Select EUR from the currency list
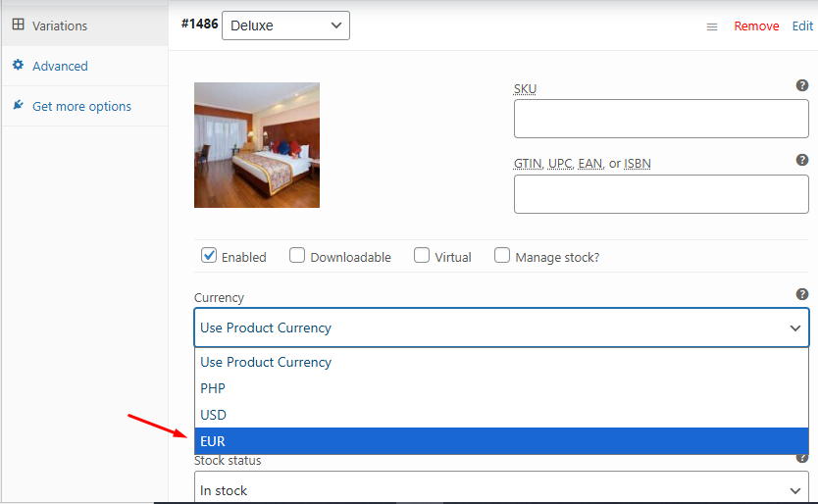This screenshot has height=504, width=818. click(x=213, y=441)
